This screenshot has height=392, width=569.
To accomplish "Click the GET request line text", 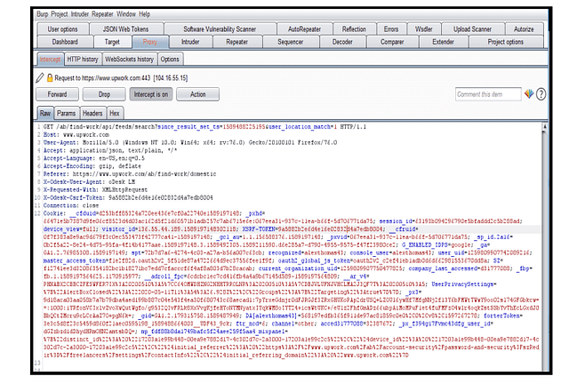I will 204,127.
